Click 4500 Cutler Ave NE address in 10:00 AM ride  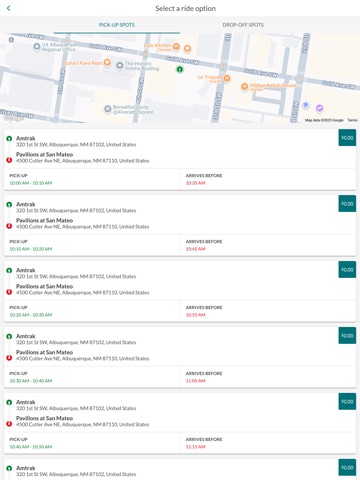83,161
